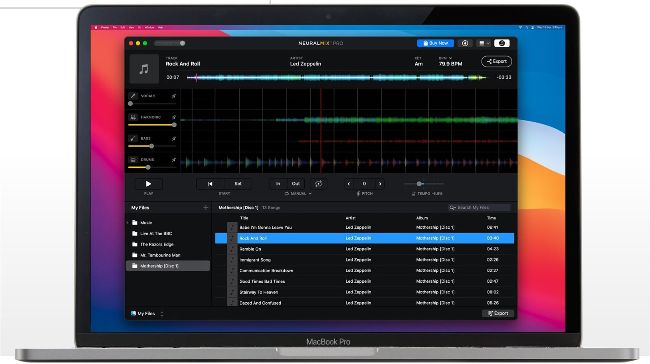Toggle the pill switch beside window controls
The width and height of the screenshot is (650, 364).
pyautogui.click(x=170, y=43)
